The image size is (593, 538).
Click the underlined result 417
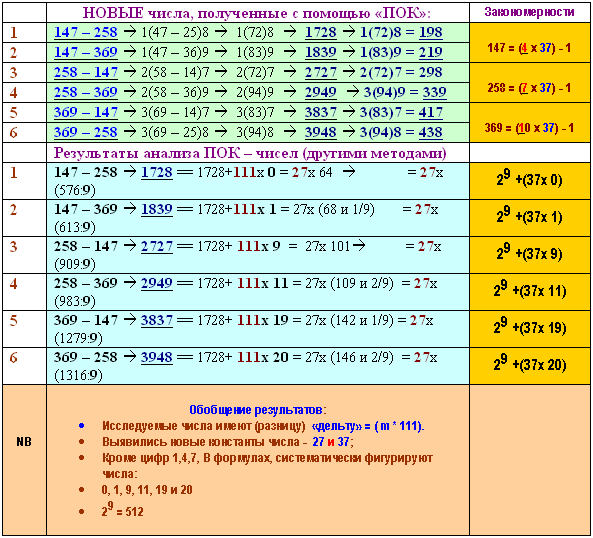[430, 113]
